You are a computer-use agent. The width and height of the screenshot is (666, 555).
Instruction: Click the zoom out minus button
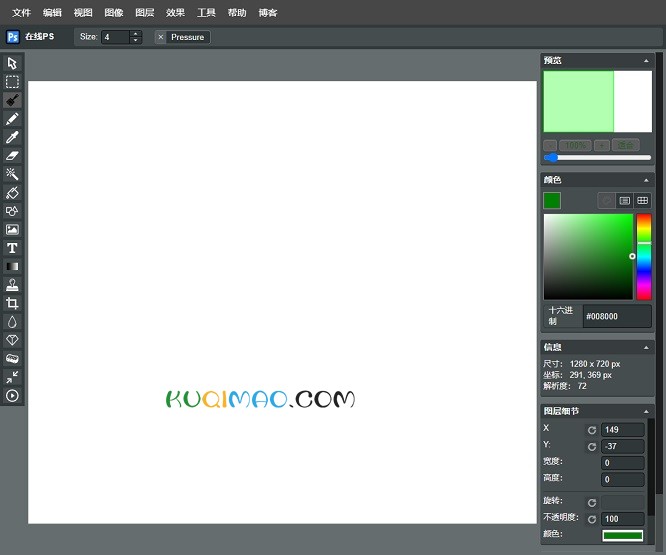550,145
